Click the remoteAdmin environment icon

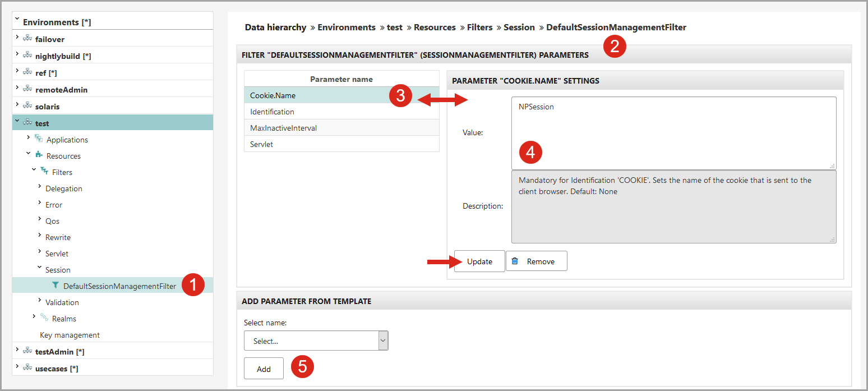[x=27, y=89]
